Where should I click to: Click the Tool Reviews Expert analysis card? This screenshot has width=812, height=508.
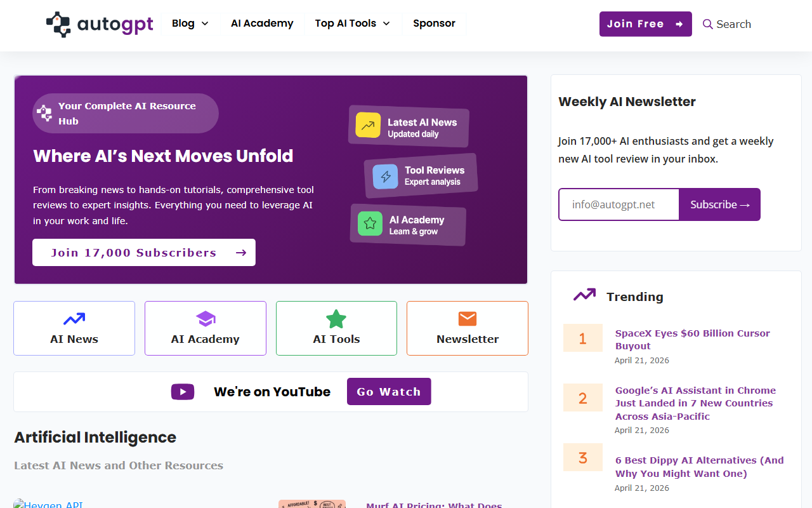point(421,176)
